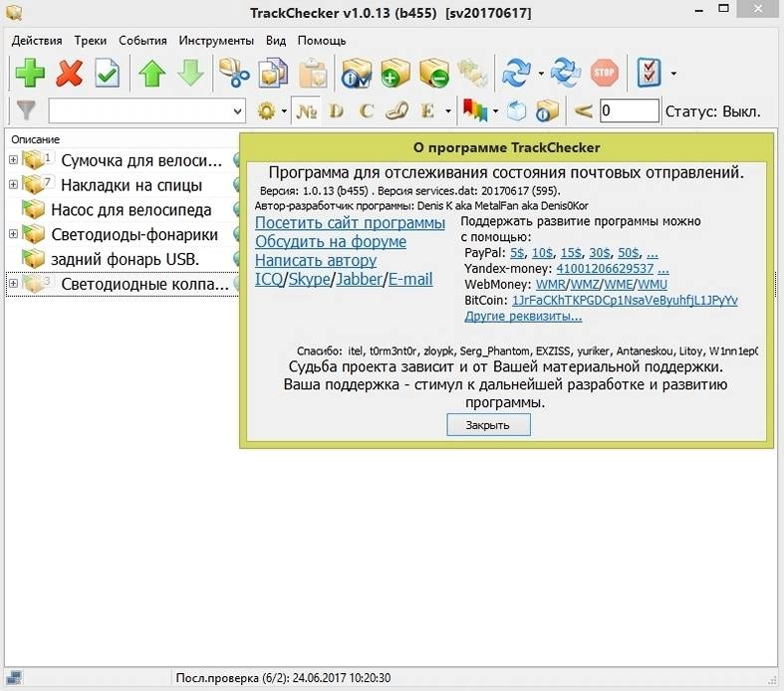Delete track using the red X icon
The image size is (784, 691).
69,74
